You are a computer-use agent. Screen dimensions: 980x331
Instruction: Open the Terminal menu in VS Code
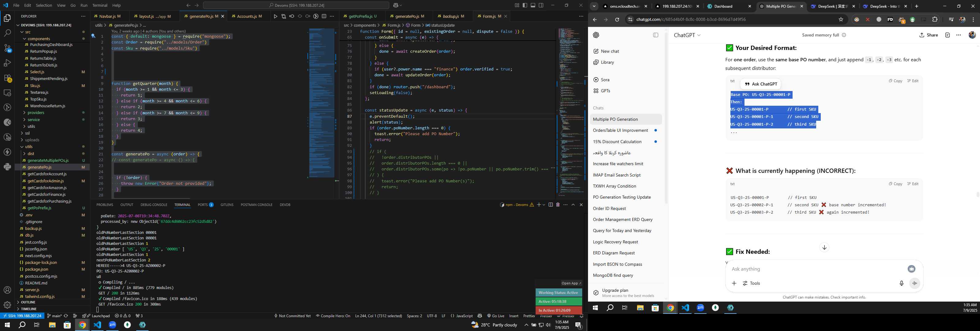[x=100, y=5]
